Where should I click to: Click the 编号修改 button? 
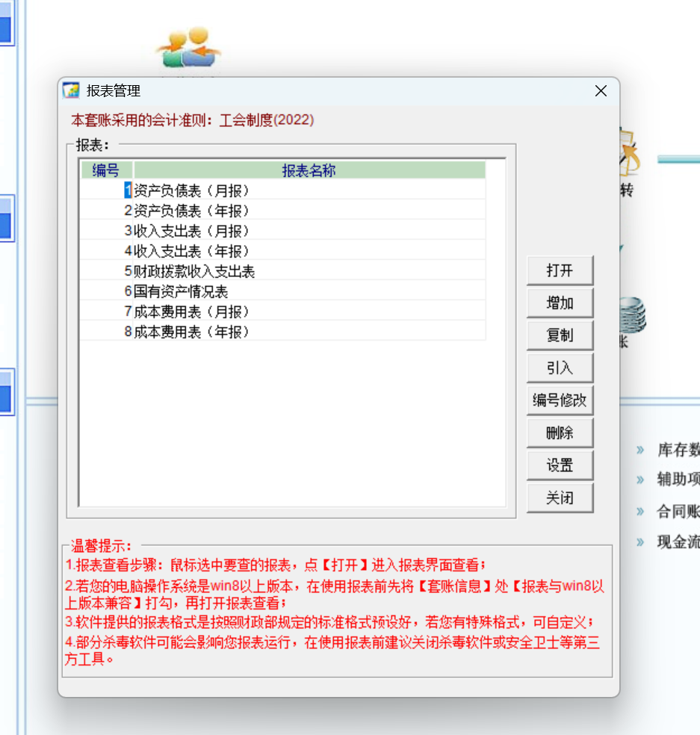click(x=560, y=400)
